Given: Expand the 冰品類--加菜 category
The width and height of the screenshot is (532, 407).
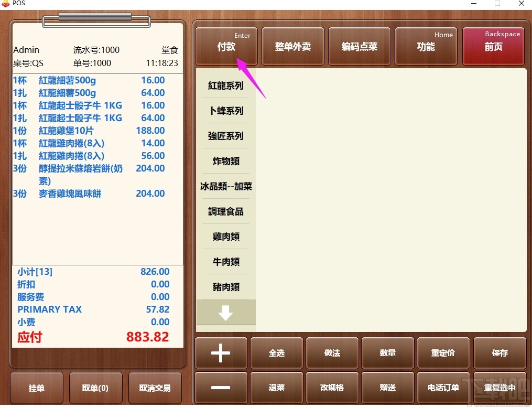Looking at the screenshot, I should 225,186.
